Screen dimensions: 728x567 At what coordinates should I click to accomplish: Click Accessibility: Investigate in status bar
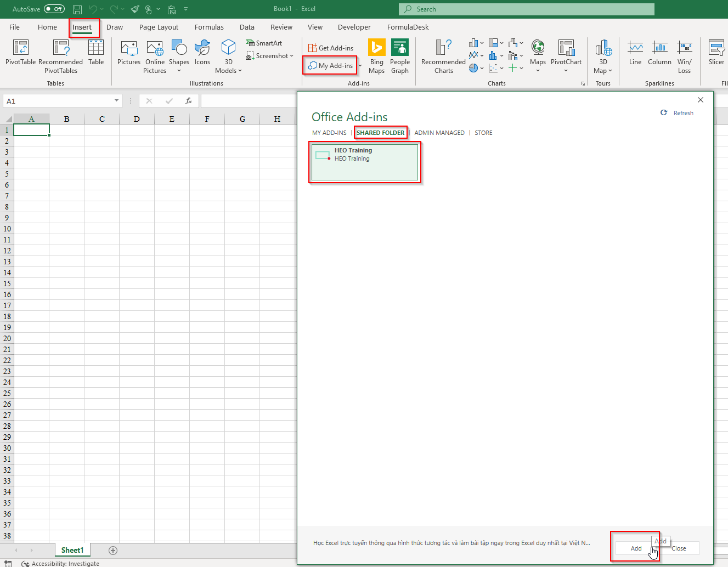click(x=60, y=563)
